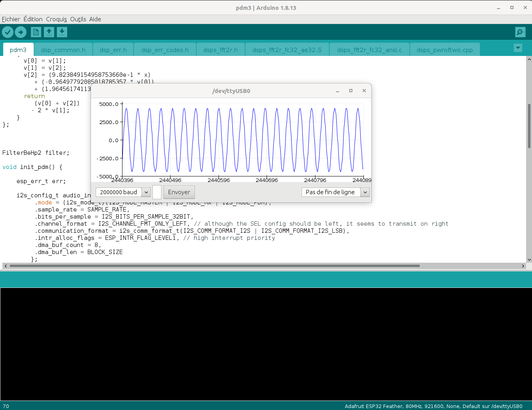Maximize the /dev/ttyUSB0 plotter window
Viewport: 532px width, 410px height.
(351, 91)
